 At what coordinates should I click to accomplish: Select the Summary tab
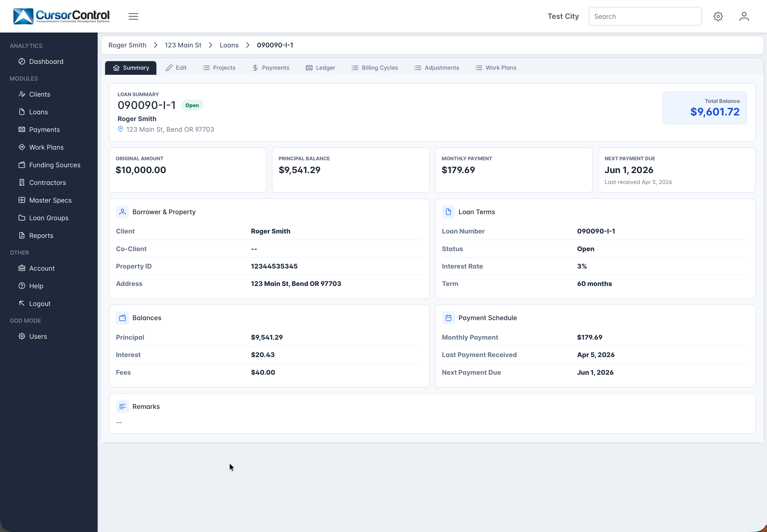click(x=131, y=68)
